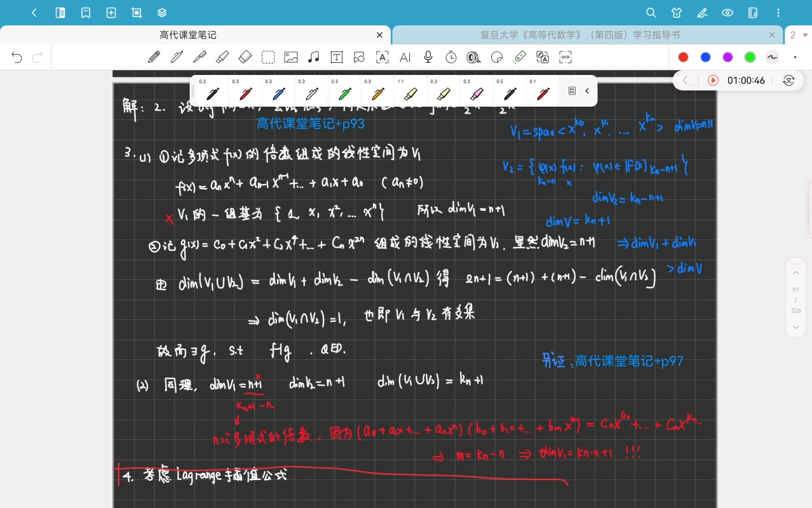Viewport: 812px width, 508px height.
Task: Toggle the stroke style squiggle button
Action: (772, 57)
